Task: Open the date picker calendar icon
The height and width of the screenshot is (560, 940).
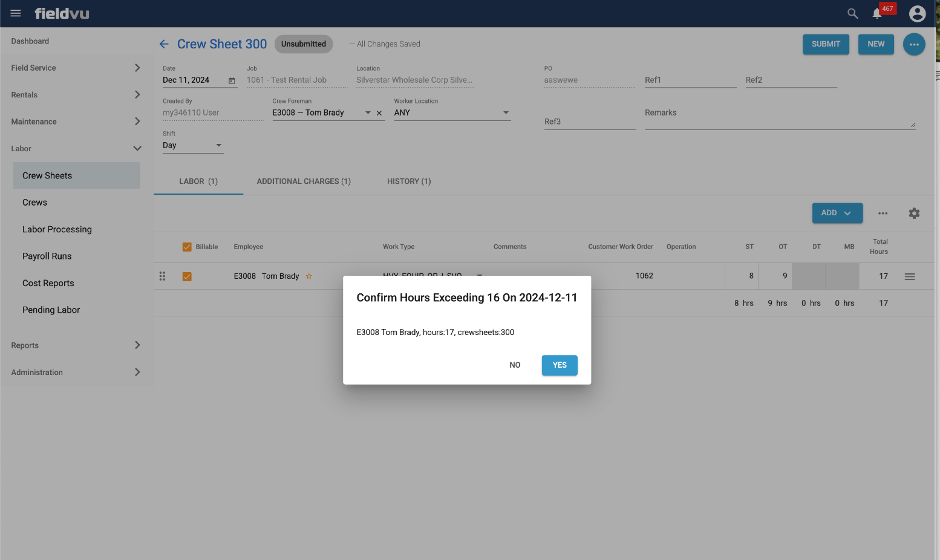Action: click(x=232, y=80)
